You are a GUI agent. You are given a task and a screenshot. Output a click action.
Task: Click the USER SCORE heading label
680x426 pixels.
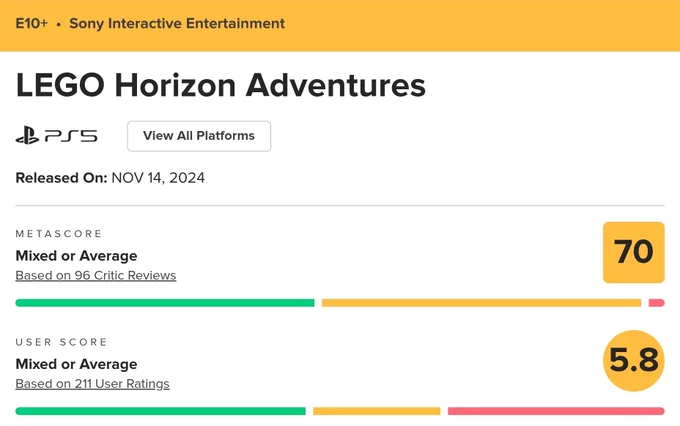point(61,342)
